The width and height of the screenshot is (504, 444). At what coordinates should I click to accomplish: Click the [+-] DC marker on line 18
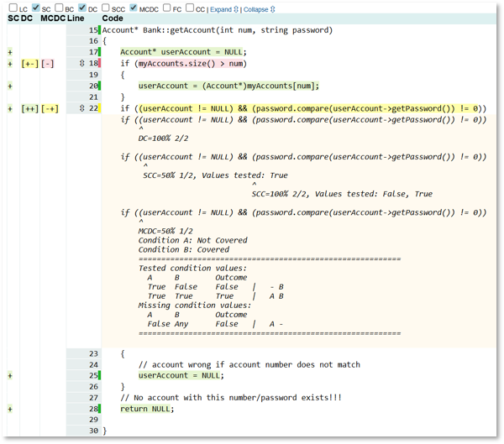click(29, 63)
